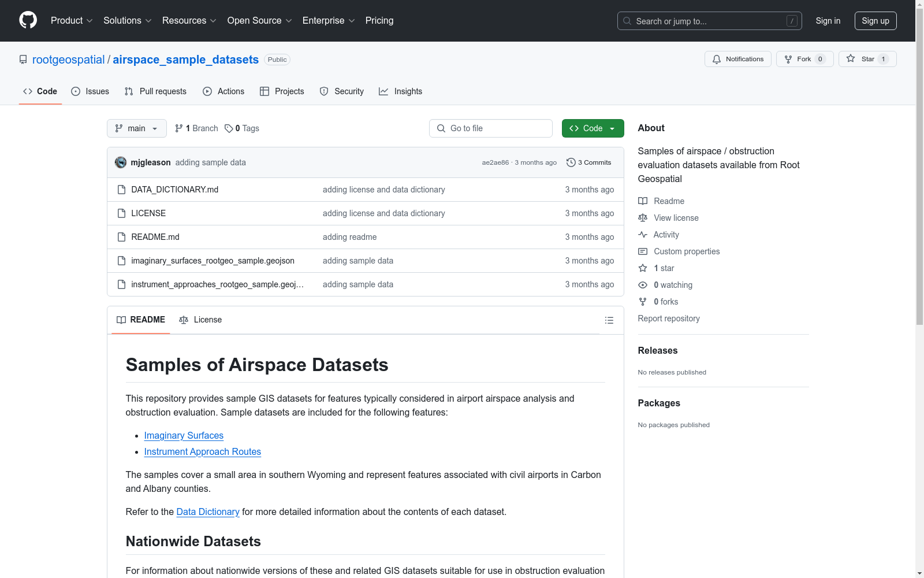Expand the Enterprise menu

click(x=329, y=21)
